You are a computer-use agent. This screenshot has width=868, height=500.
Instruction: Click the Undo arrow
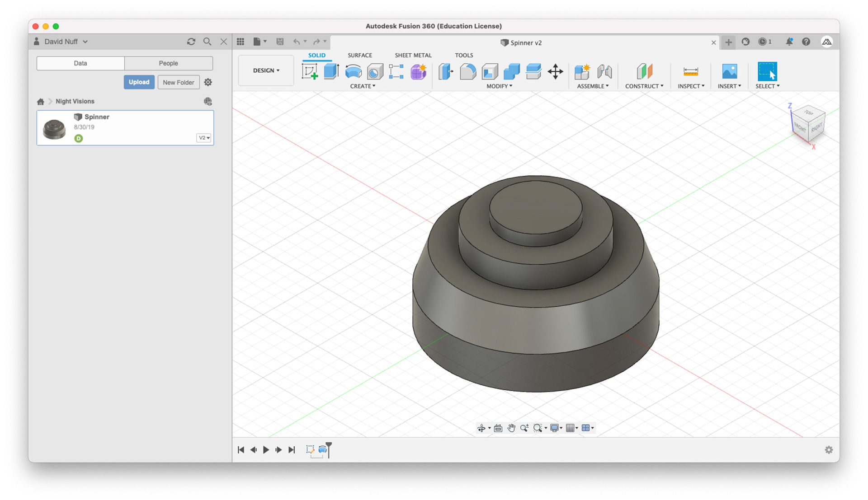[297, 42]
